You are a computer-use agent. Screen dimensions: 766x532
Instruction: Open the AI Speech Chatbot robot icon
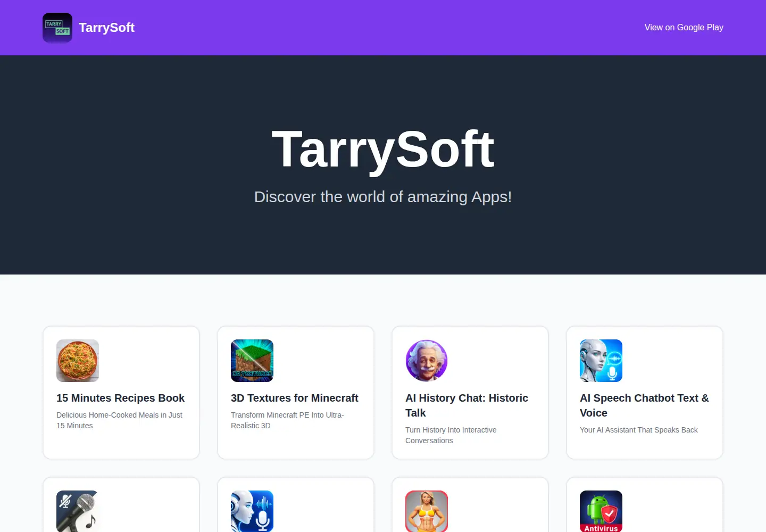pyautogui.click(x=601, y=361)
